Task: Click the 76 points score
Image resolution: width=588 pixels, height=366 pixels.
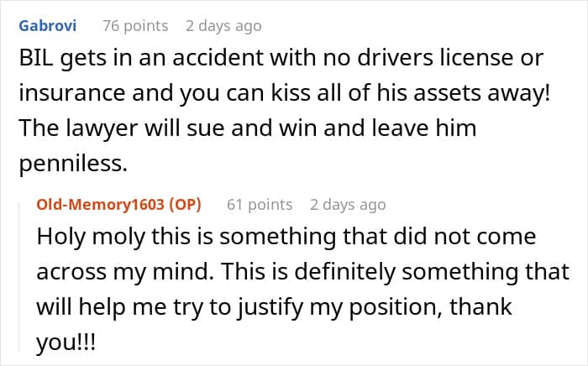Action: click(x=134, y=26)
